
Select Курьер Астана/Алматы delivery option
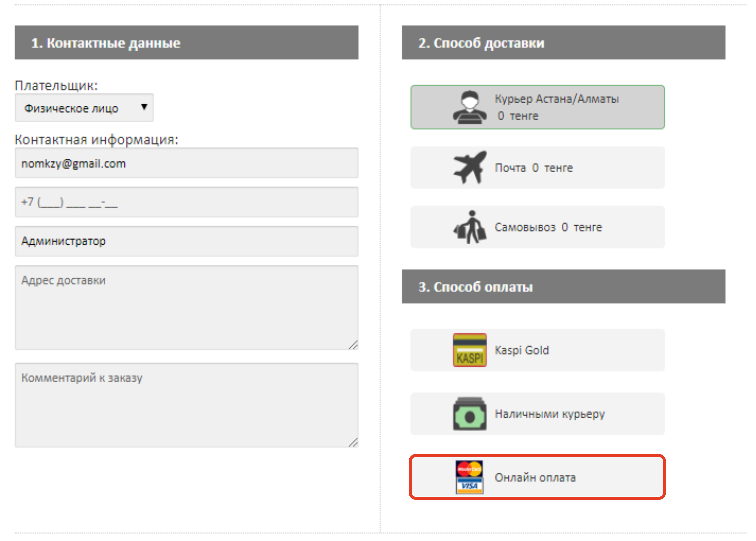pos(538,107)
